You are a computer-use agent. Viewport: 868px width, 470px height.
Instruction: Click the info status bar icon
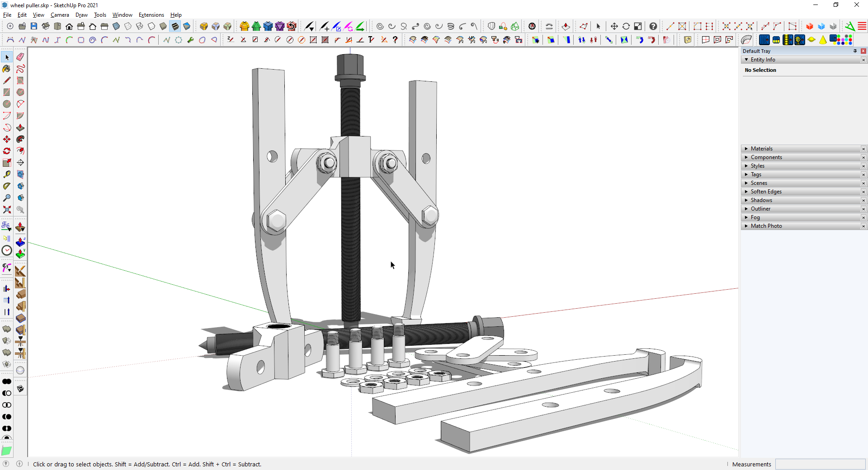pos(19,464)
